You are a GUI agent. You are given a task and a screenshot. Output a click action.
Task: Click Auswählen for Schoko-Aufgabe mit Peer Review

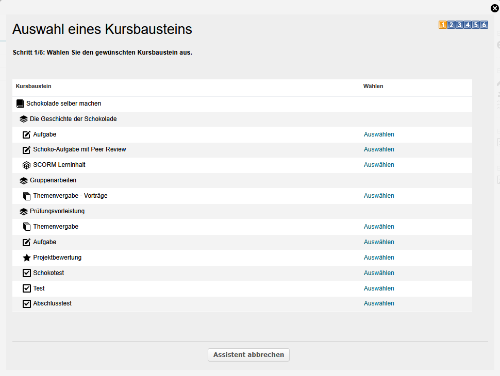[x=379, y=149]
